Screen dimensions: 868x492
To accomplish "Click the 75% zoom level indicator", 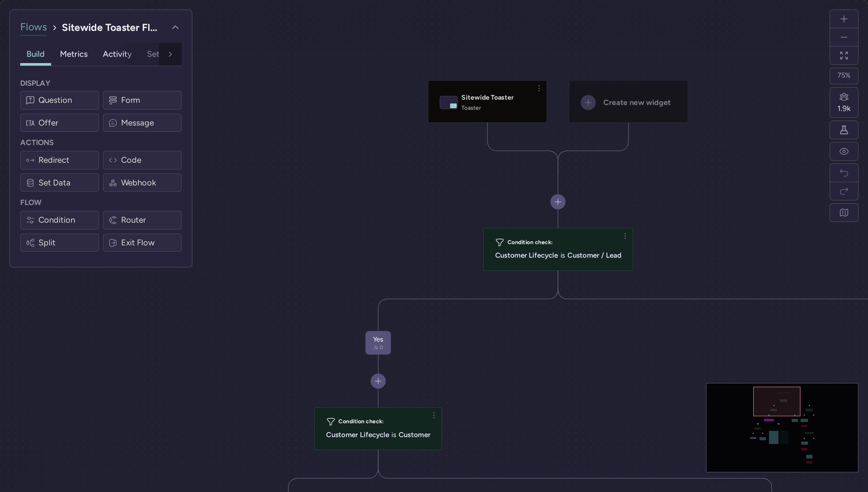I will 844,75.
